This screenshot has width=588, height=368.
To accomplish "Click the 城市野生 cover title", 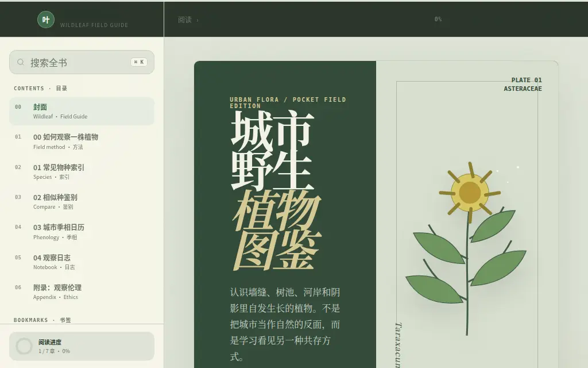I will (272, 150).
